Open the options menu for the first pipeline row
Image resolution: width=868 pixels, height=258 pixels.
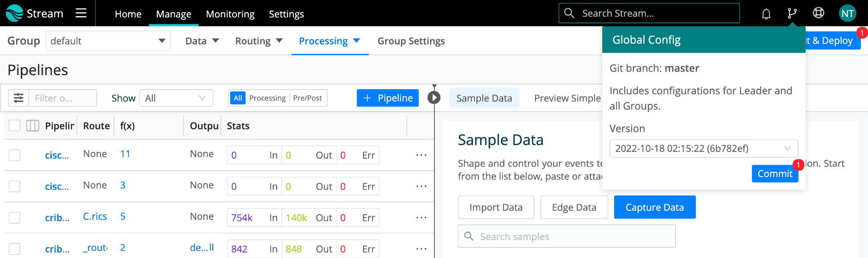coord(421,155)
